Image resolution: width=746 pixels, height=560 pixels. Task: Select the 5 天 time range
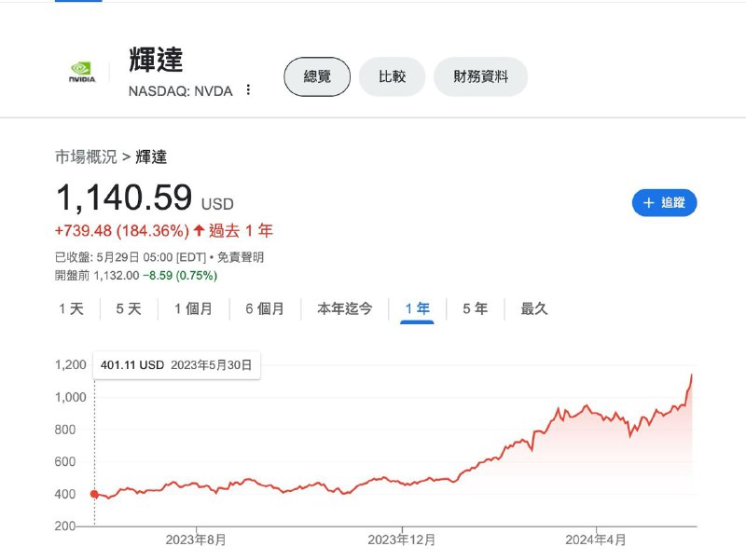point(129,309)
